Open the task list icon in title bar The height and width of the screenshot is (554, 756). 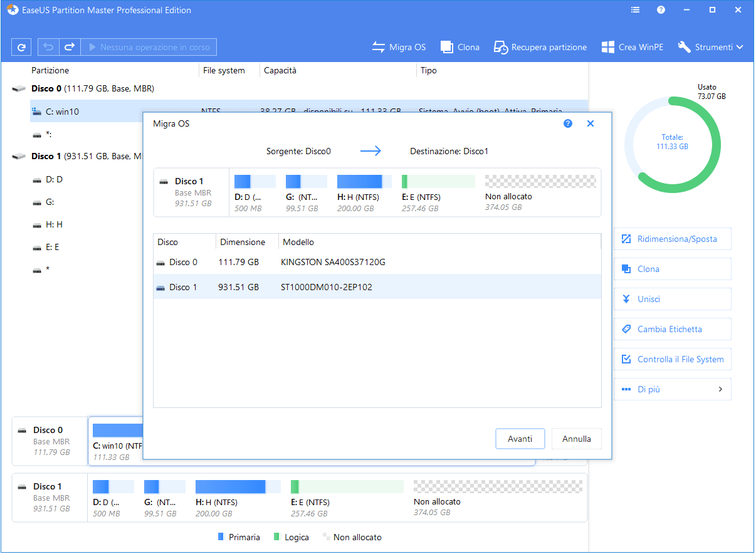636,10
